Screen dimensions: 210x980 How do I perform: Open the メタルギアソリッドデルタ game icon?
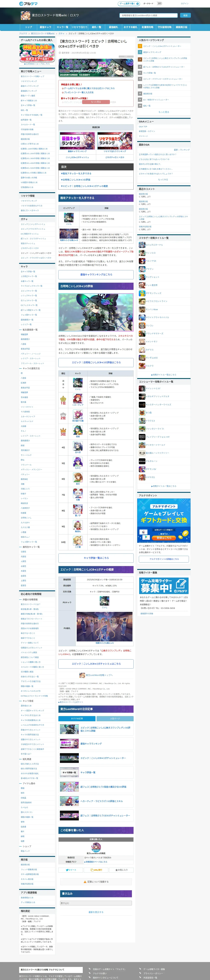click(142, 396)
